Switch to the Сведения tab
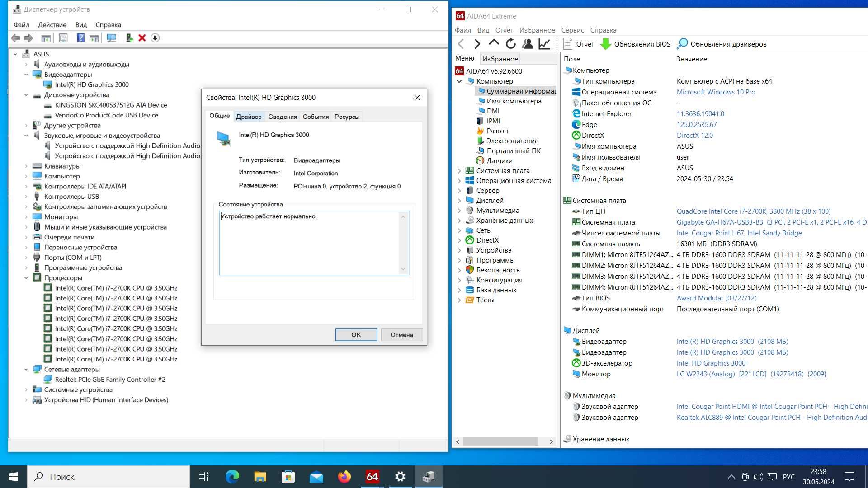The width and height of the screenshot is (868, 488). [283, 117]
